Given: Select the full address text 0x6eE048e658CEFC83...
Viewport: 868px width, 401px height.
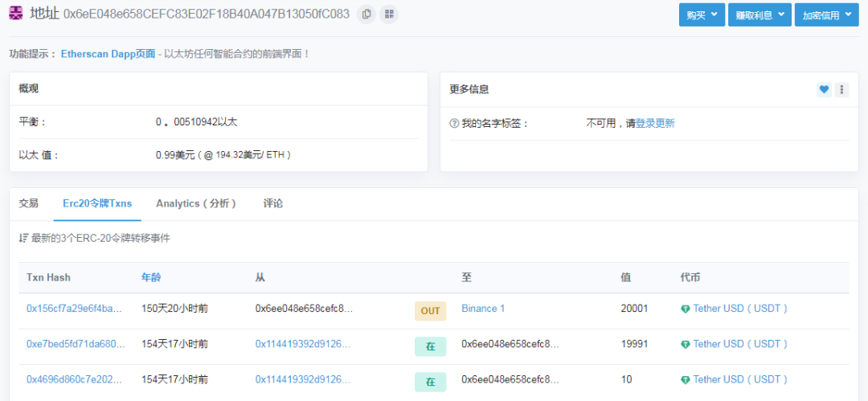Looking at the screenshot, I should 207,14.
